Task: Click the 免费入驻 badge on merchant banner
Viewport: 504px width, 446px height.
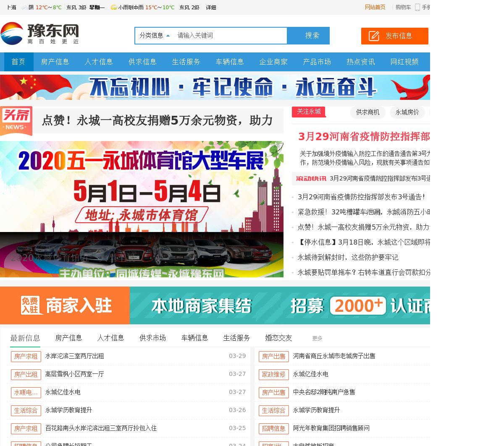Action: pyautogui.click(x=30, y=305)
